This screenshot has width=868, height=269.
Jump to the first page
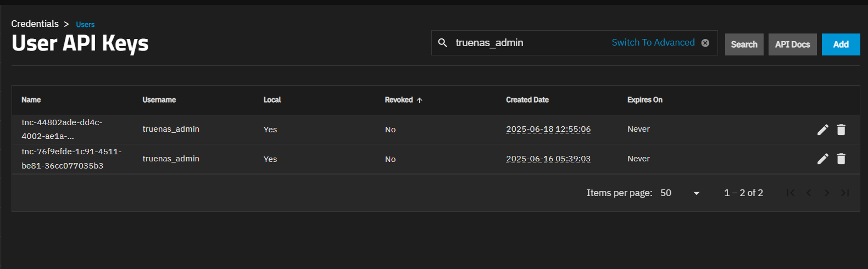coord(791,193)
